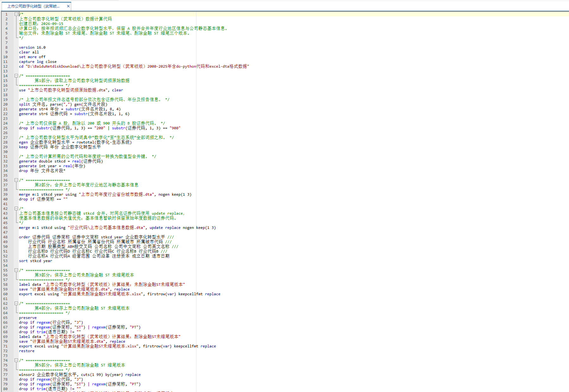The height and width of the screenshot is (392, 569).
Task: Click 'drop if 证券简称' line 40
Action: (x=43, y=199)
